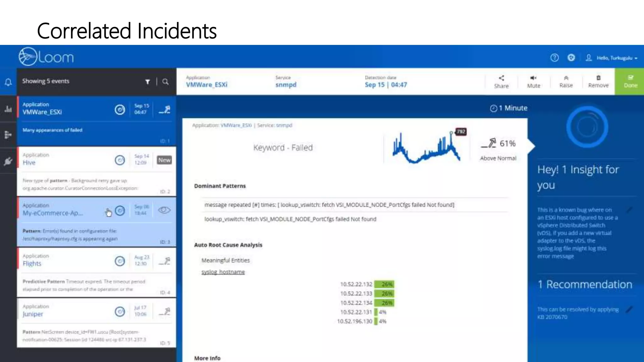Click the Showing 5 events label
The width and height of the screenshot is (644, 362).
coord(46,81)
